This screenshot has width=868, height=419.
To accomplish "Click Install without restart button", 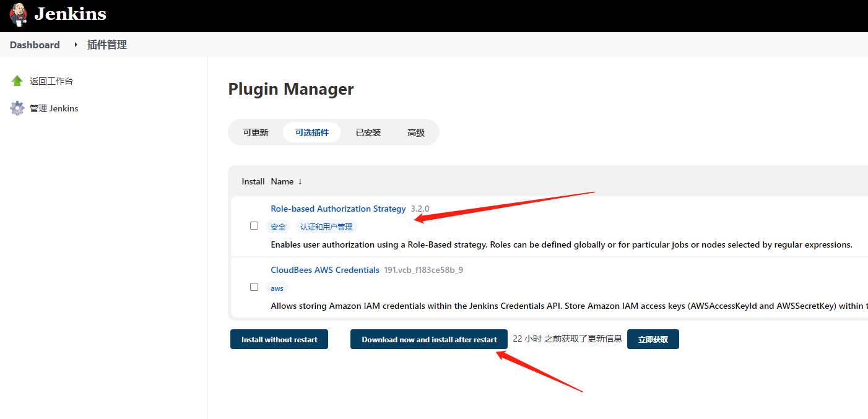I will click(x=279, y=339).
